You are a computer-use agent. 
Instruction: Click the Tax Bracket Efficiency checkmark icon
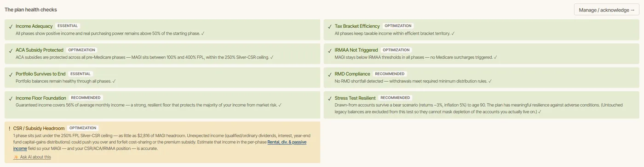(329, 26)
